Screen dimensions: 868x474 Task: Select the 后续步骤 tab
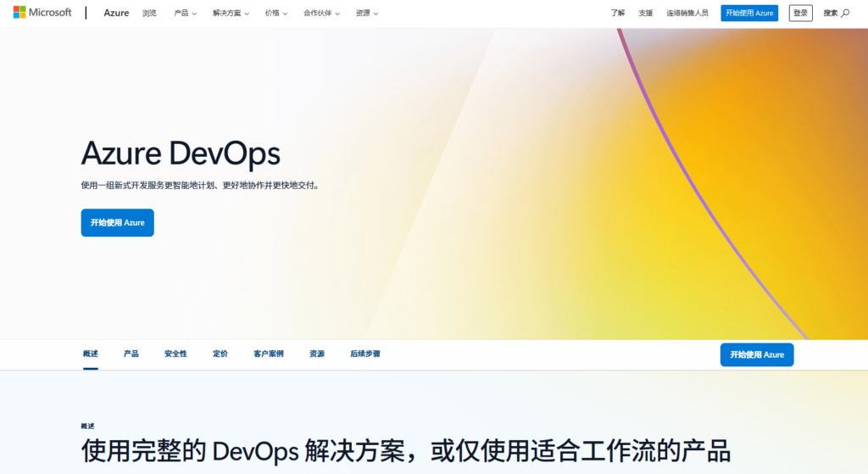coord(364,354)
